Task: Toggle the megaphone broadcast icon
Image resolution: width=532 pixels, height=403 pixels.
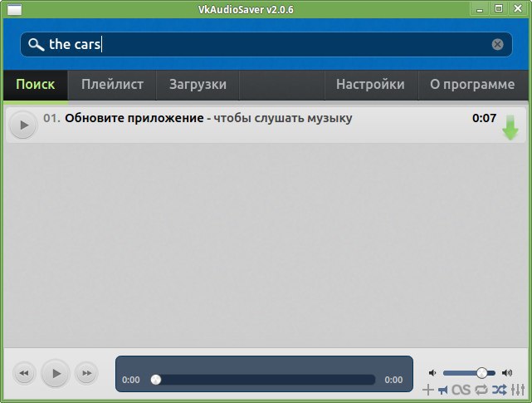Action: [x=442, y=390]
